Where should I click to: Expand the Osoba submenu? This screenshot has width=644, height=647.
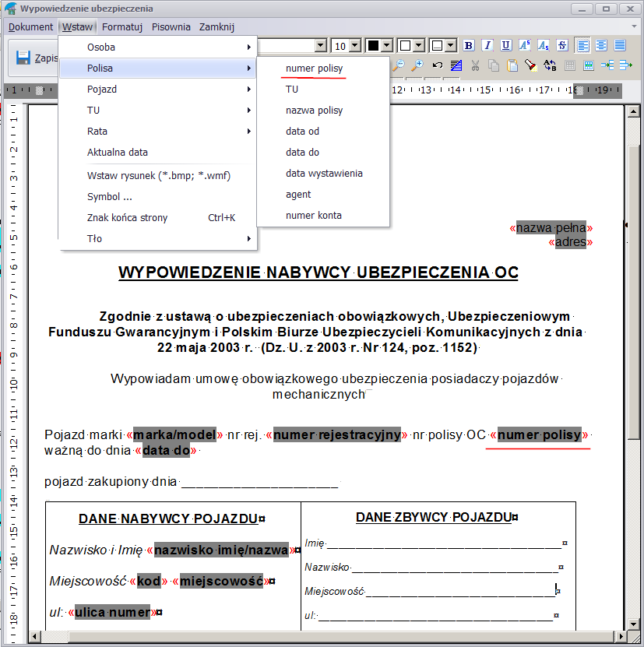pos(158,47)
